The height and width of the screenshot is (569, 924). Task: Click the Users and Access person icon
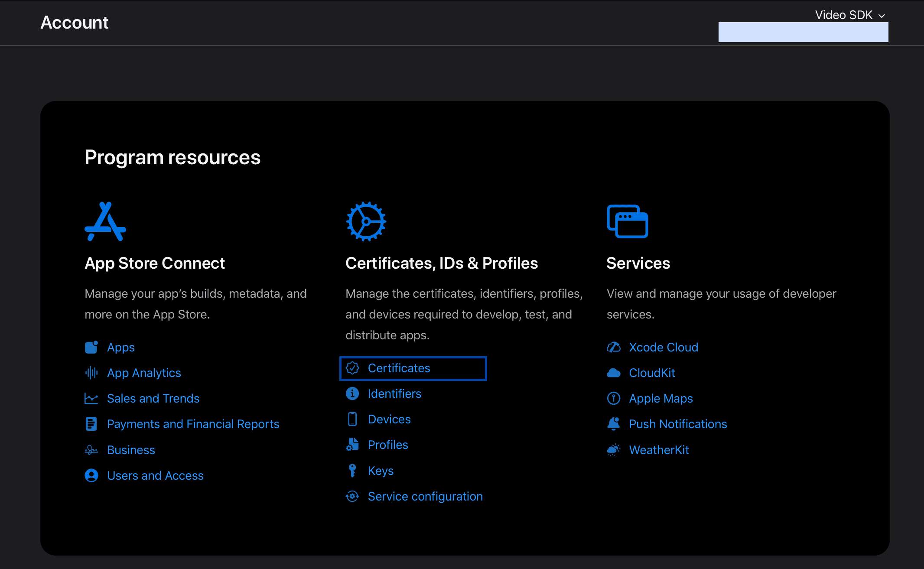tap(91, 475)
